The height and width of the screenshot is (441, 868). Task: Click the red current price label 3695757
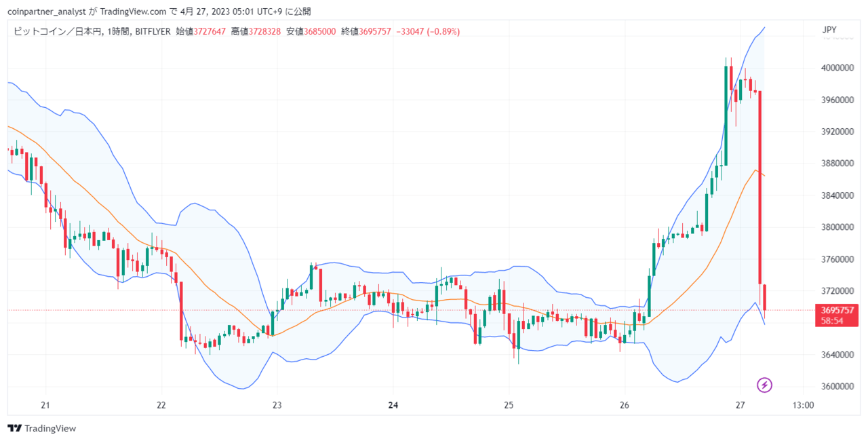coord(836,309)
